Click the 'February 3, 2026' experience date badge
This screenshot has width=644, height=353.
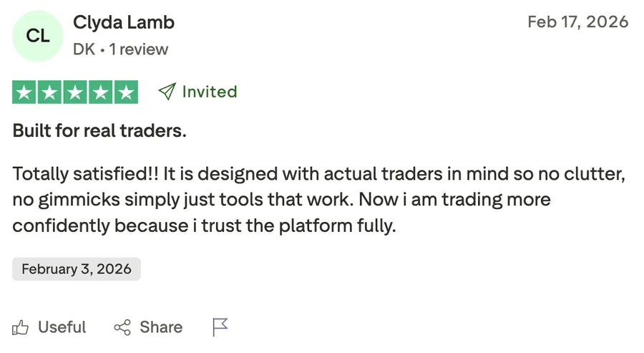point(77,269)
